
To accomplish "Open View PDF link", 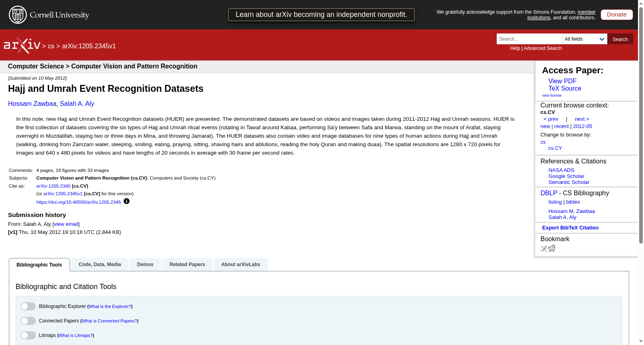I will click(562, 81).
